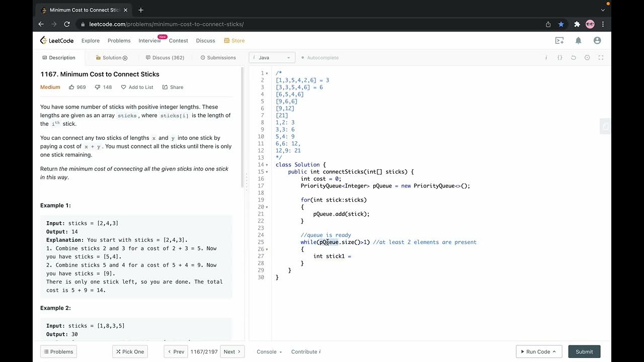Open a new browser tab with plus
Screen dimensions: 644x362
coord(141,10)
